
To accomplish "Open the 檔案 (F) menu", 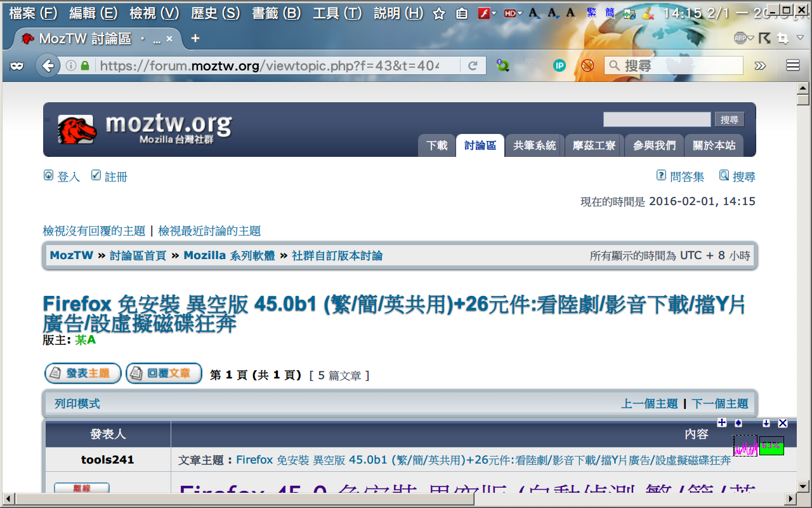I will [x=33, y=13].
